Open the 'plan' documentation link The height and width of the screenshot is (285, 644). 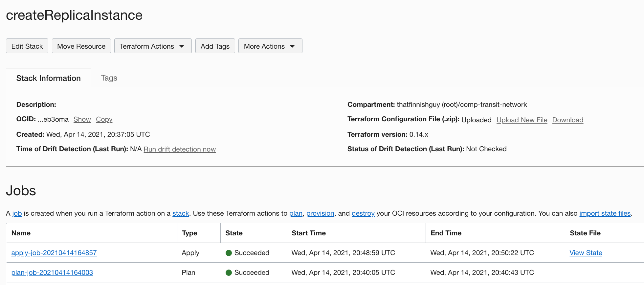(296, 213)
